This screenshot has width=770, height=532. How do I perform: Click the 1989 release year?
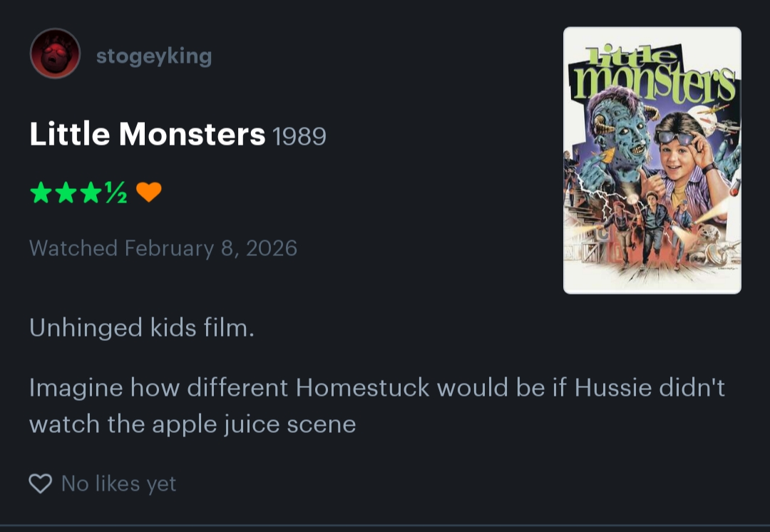(299, 136)
